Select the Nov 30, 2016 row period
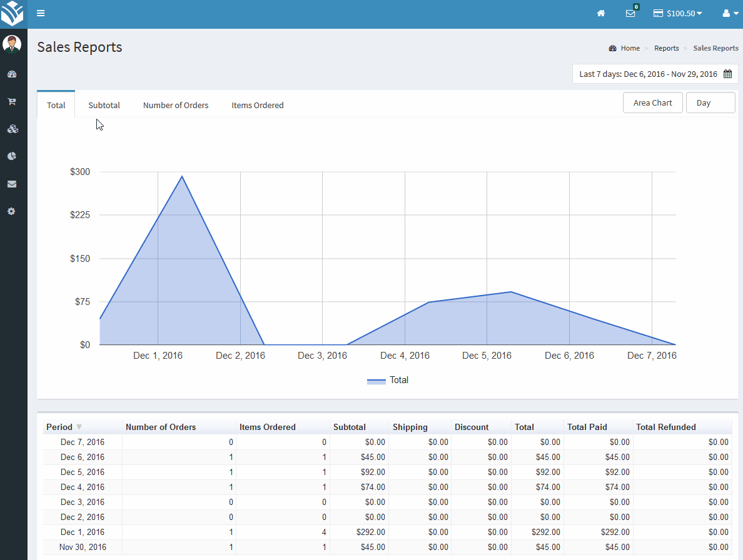743x560 pixels. pyautogui.click(x=83, y=547)
